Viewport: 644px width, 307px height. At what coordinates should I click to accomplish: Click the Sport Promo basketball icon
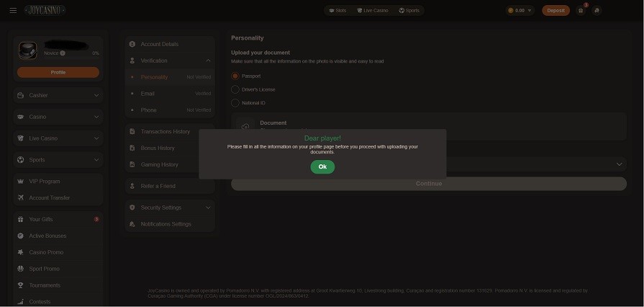click(x=21, y=269)
